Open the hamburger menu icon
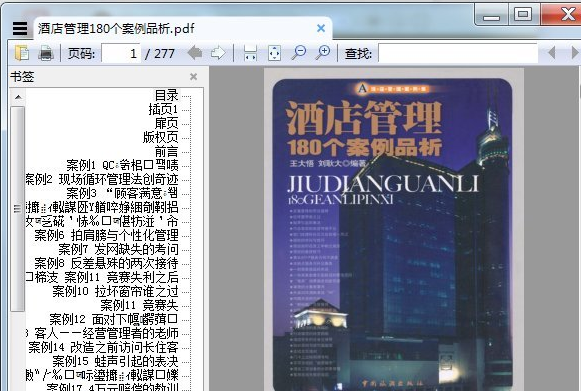Image resolution: width=581 pixels, height=391 pixels. point(20,28)
